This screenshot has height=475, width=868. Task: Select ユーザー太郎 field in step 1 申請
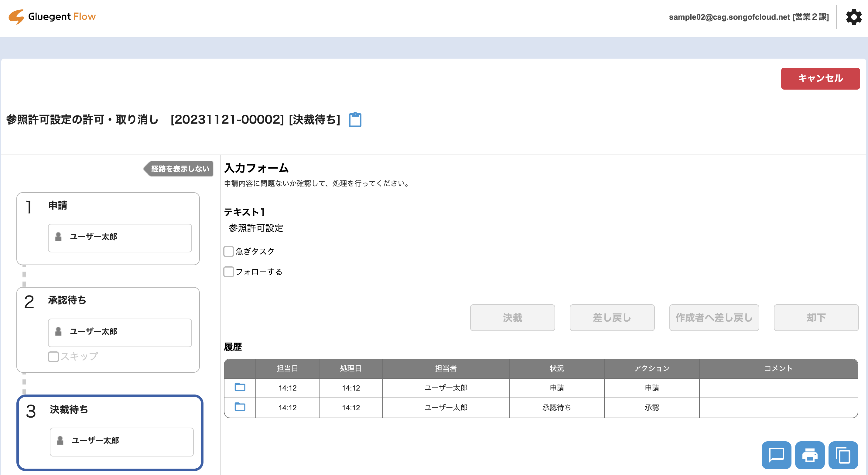click(x=120, y=238)
